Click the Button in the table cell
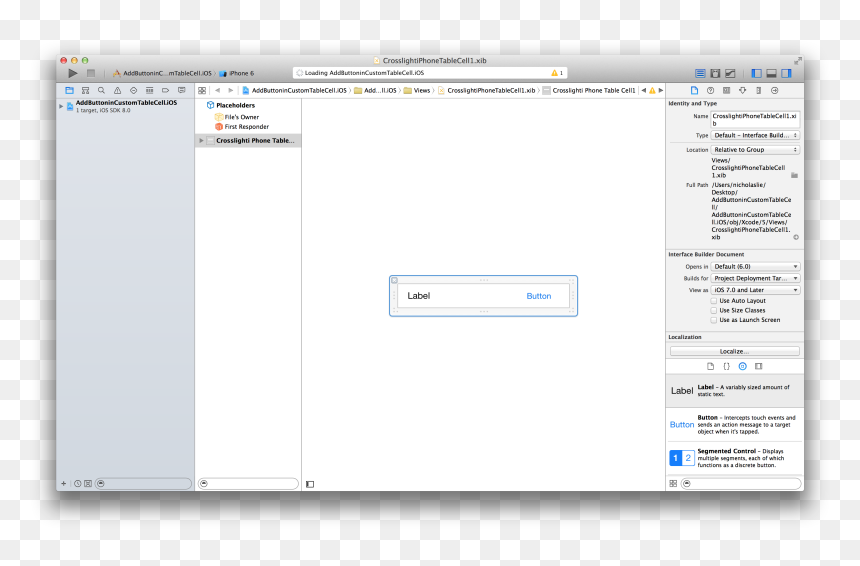 pyautogui.click(x=539, y=296)
